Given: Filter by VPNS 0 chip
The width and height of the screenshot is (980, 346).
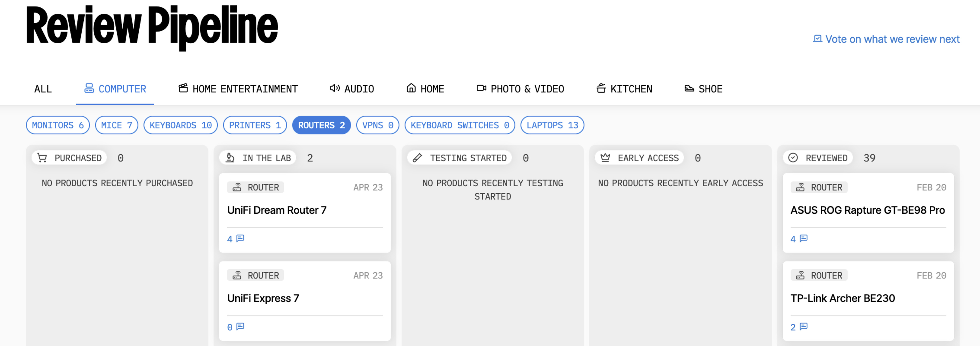Looking at the screenshot, I should pos(377,125).
